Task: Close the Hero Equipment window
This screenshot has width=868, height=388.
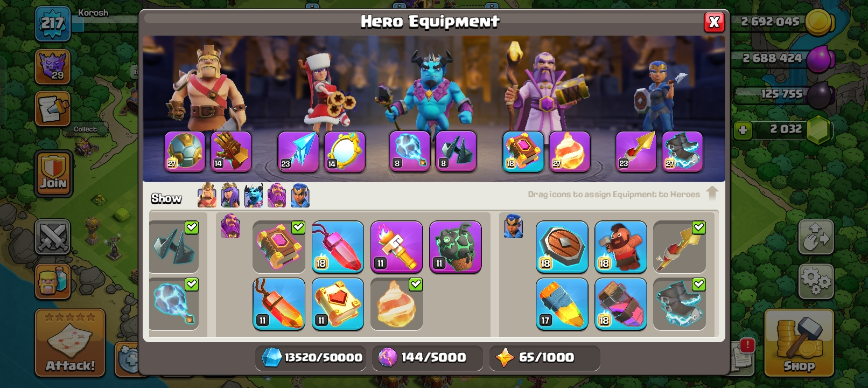Action: click(715, 22)
